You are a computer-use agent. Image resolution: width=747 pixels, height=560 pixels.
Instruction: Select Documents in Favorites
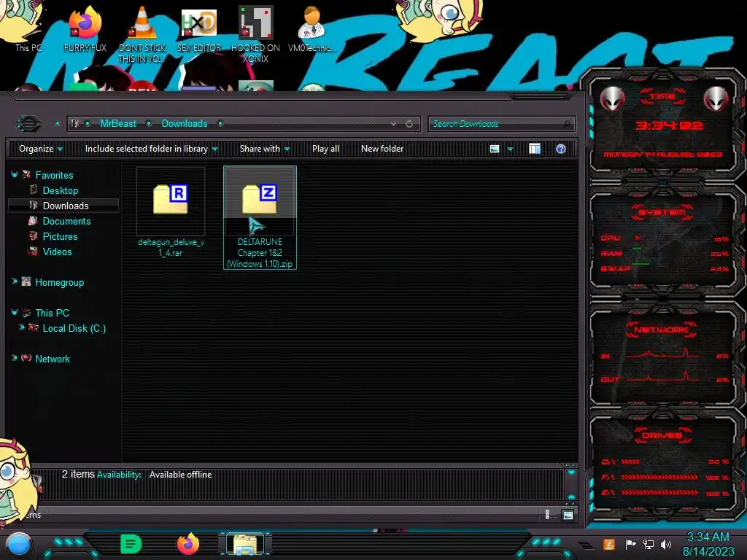click(66, 221)
